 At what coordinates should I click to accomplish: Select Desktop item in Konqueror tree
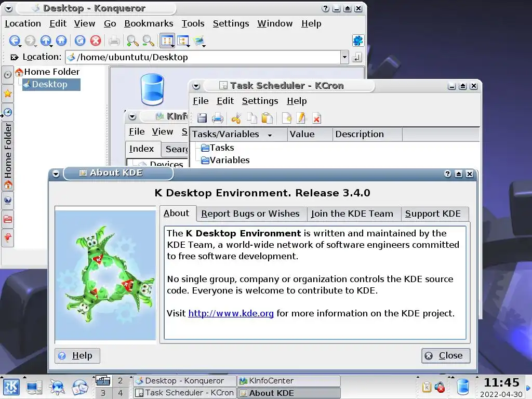[51, 85]
